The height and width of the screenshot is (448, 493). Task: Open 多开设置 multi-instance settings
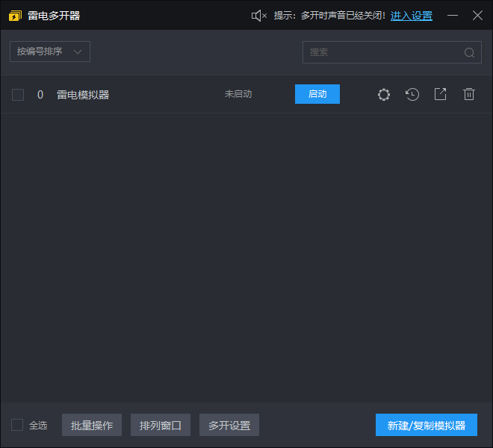(229, 425)
